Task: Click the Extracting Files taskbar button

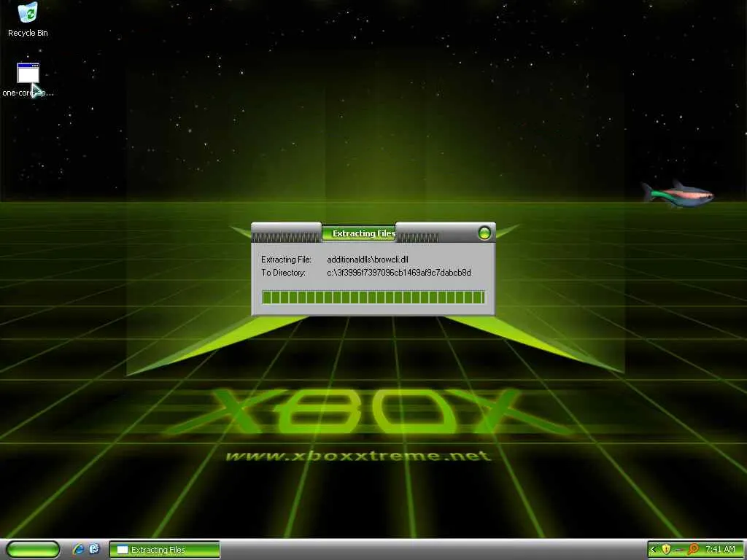Action: pyautogui.click(x=165, y=550)
